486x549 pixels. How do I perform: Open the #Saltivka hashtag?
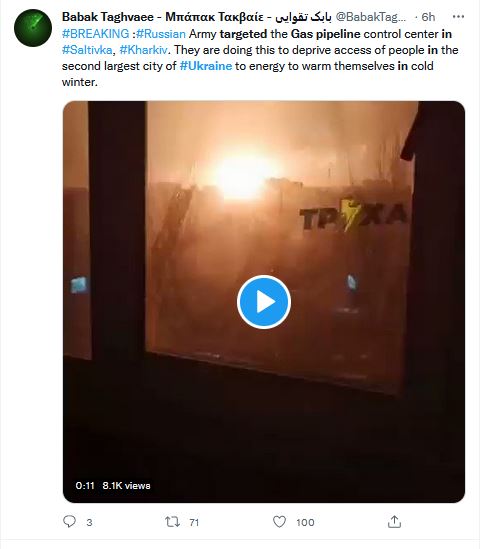(87, 50)
